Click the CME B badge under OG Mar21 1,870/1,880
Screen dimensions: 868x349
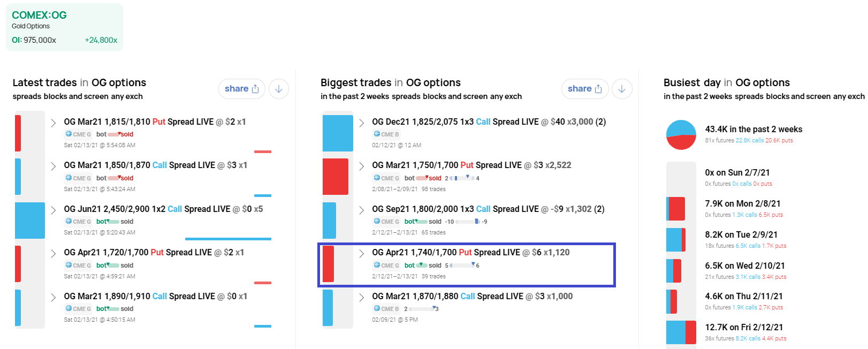click(x=386, y=309)
